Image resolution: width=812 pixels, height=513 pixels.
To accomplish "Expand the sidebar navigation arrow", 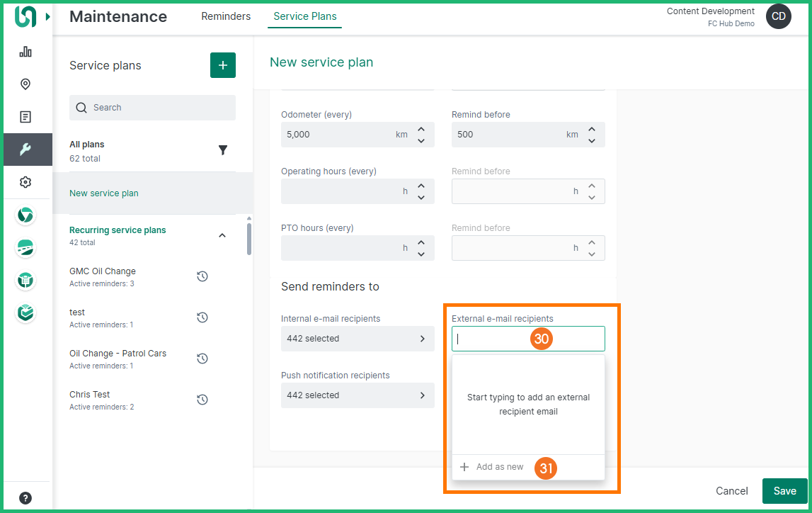I will click(47, 16).
